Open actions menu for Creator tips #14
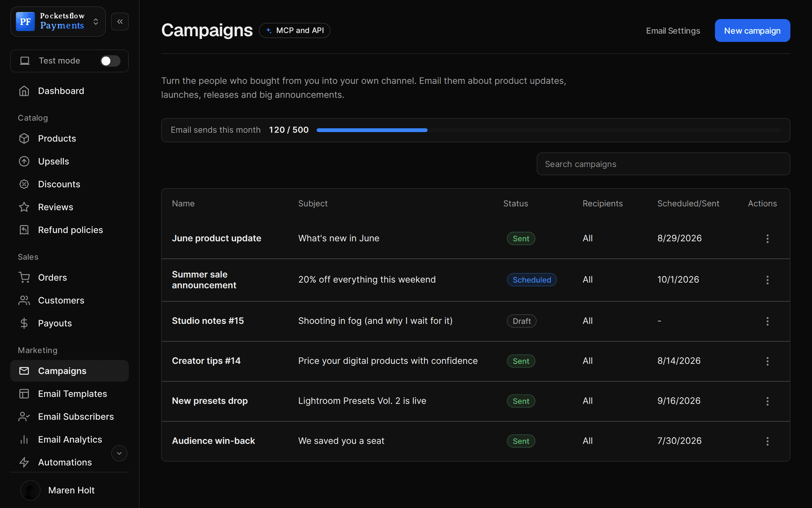Image resolution: width=812 pixels, height=508 pixels. (768, 361)
